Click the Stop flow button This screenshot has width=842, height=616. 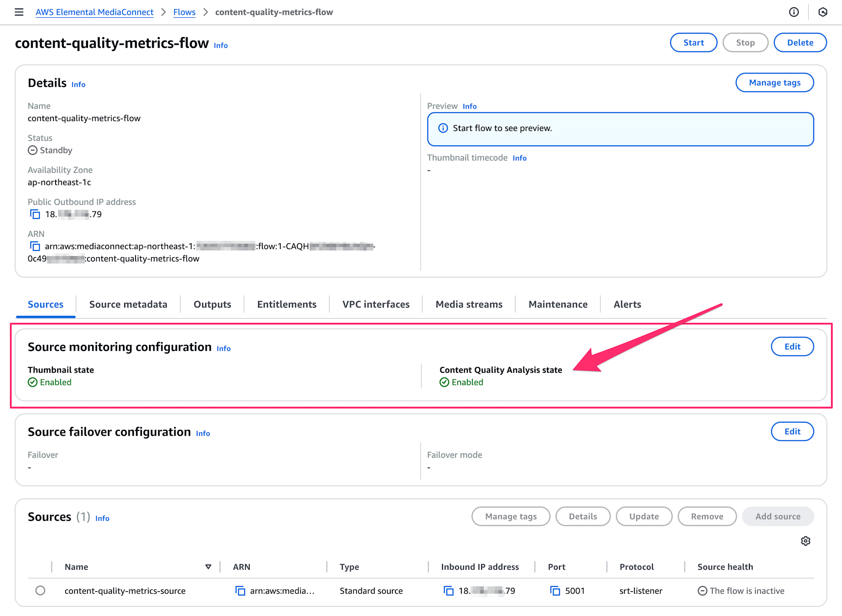tap(745, 43)
